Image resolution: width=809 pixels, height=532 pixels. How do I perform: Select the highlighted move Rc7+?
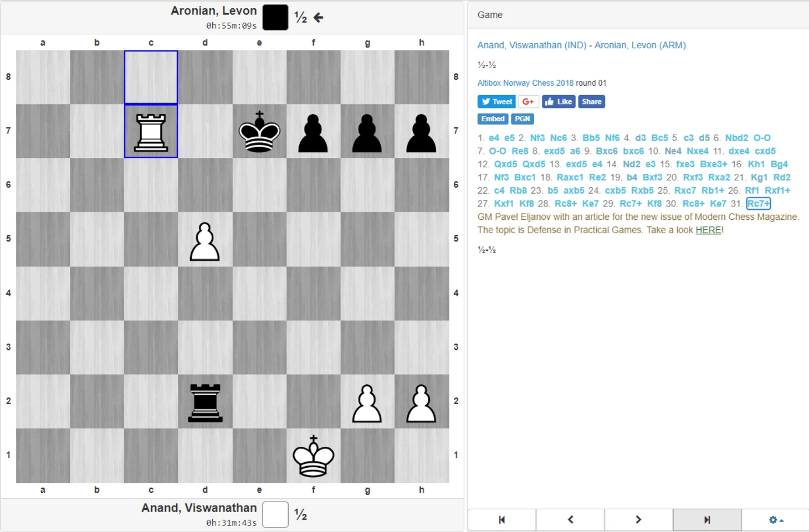tap(758, 204)
